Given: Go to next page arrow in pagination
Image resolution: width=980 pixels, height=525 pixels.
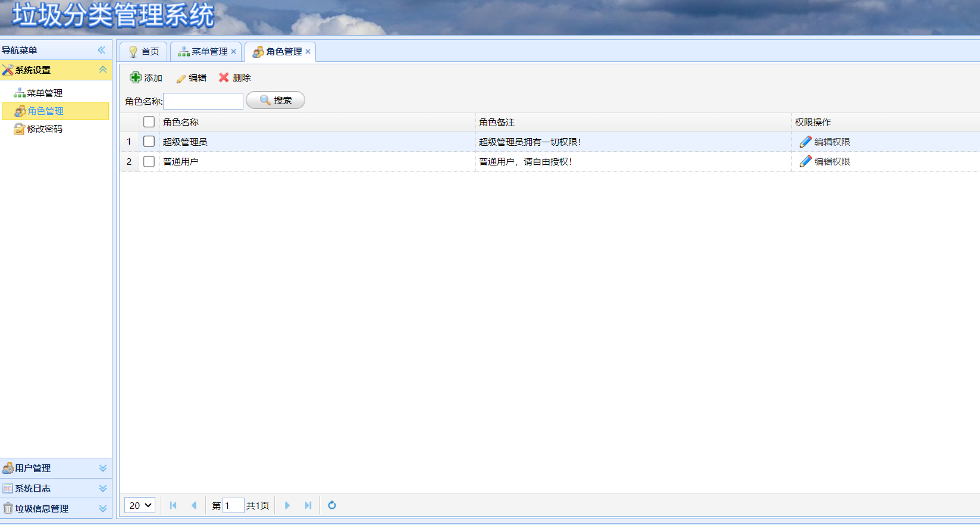Looking at the screenshot, I should (x=287, y=505).
